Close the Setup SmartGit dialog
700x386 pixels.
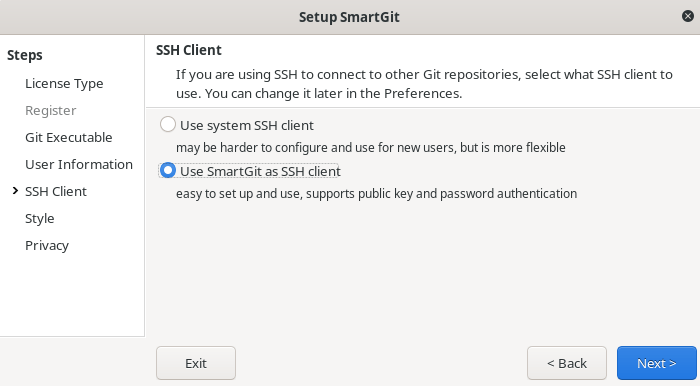point(688,17)
